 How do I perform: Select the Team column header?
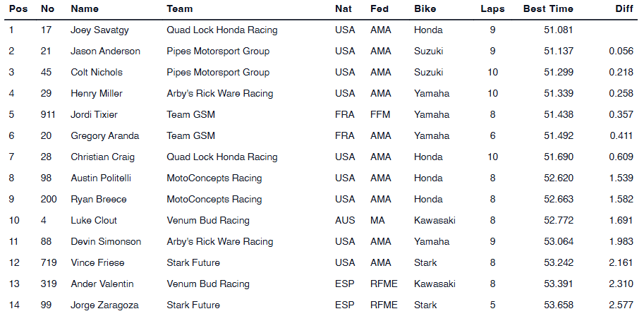point(179,9)
